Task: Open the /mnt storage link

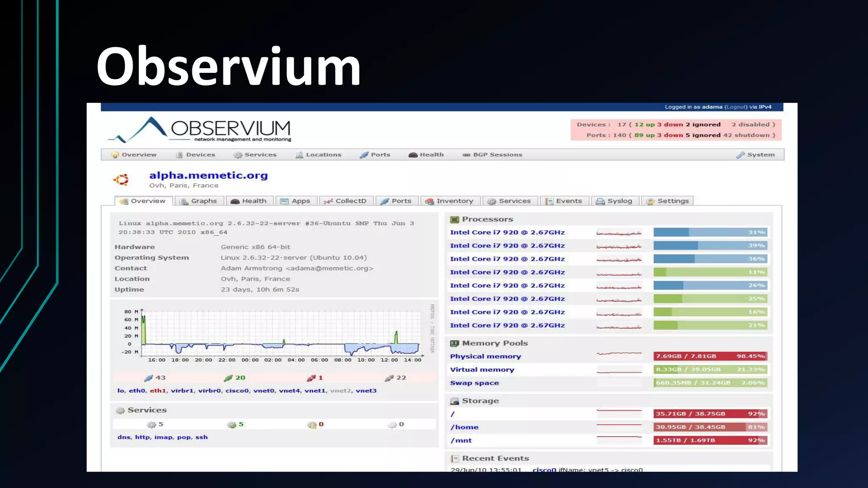Action: point(461,441)
